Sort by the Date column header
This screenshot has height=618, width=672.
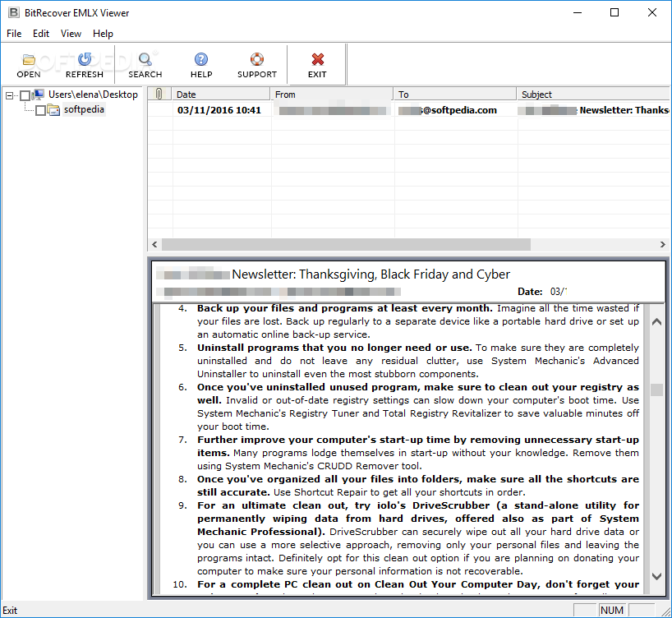(221, 94)
